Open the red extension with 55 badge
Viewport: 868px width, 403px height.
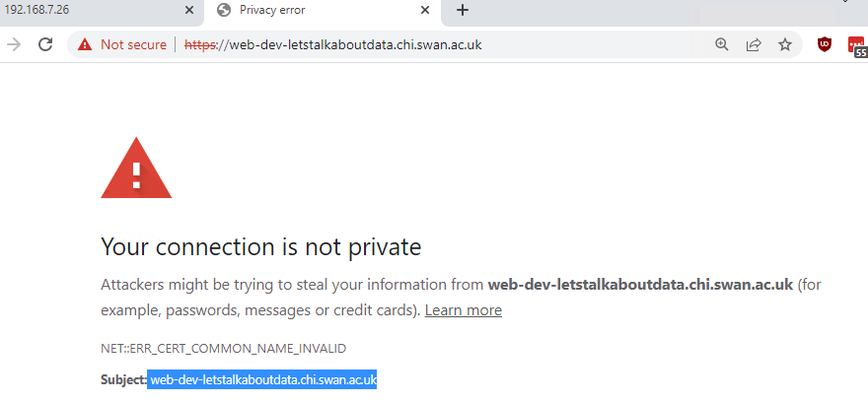(857, 46)
